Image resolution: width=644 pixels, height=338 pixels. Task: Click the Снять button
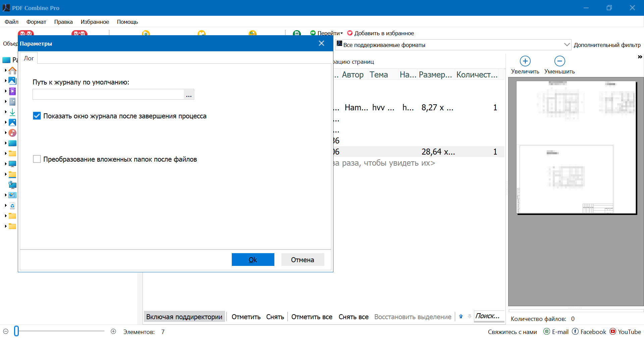click(x=275, y=317)
